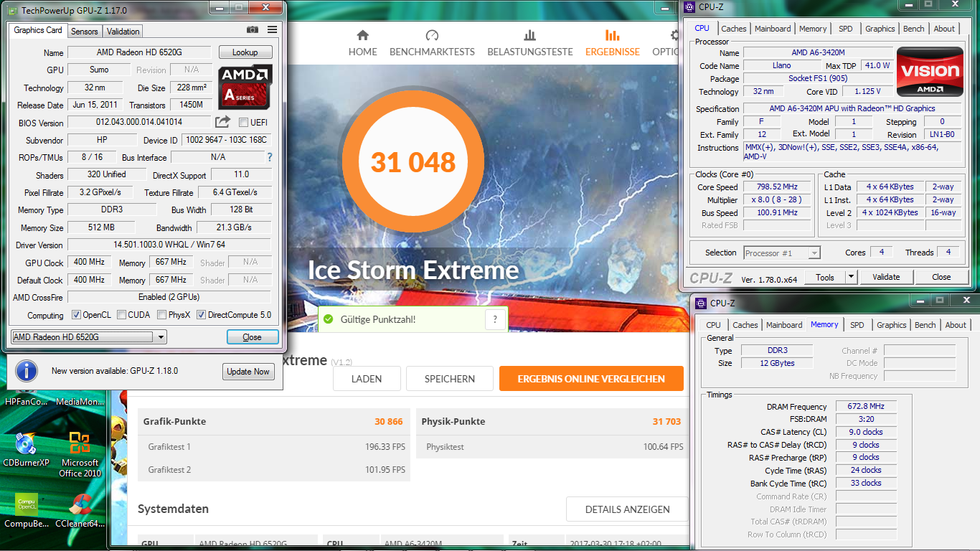Click the Core Speed value 798.52 MHz
The width and height of the screenshot is (980, 551).
777,187
